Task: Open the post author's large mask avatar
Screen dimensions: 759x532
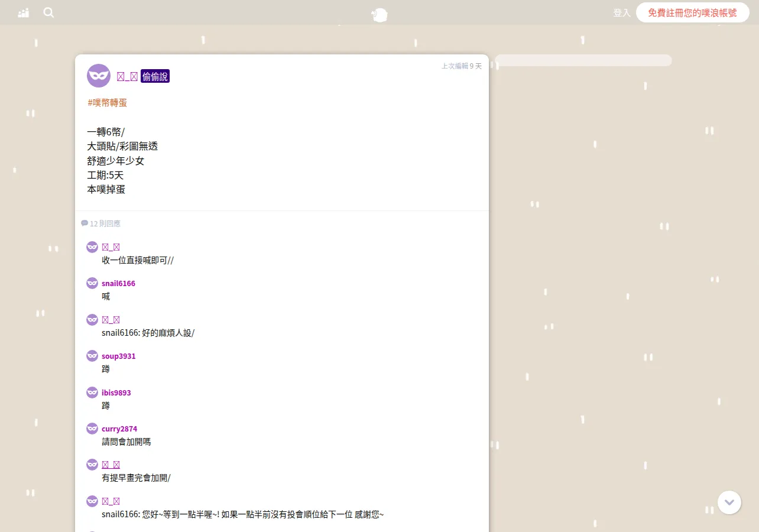Action: pos(99,76)
